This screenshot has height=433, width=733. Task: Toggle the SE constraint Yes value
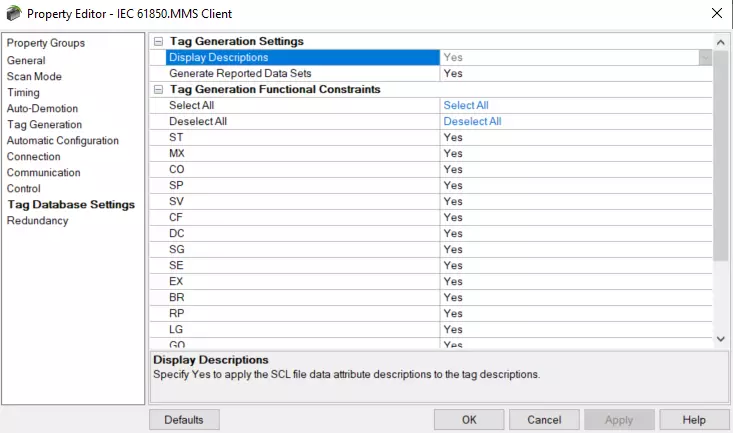[453, 266]
